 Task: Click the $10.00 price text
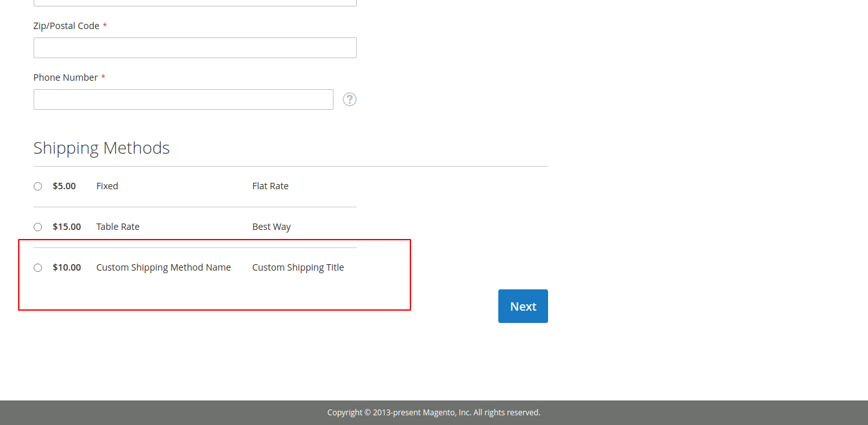pyautogui.click(x=67, y=267)
